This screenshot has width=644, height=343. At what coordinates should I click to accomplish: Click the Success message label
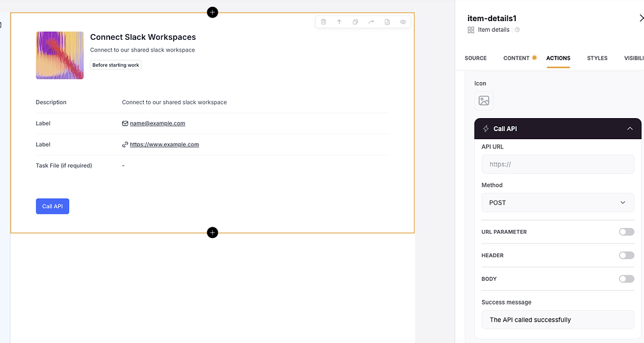click(x=506, y=303)
